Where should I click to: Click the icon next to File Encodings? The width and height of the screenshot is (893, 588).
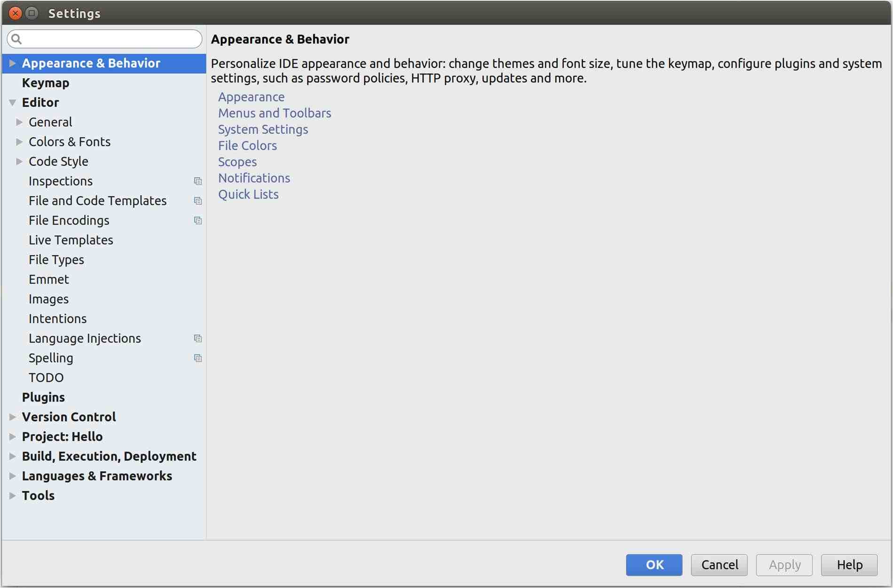click(197, 220)
